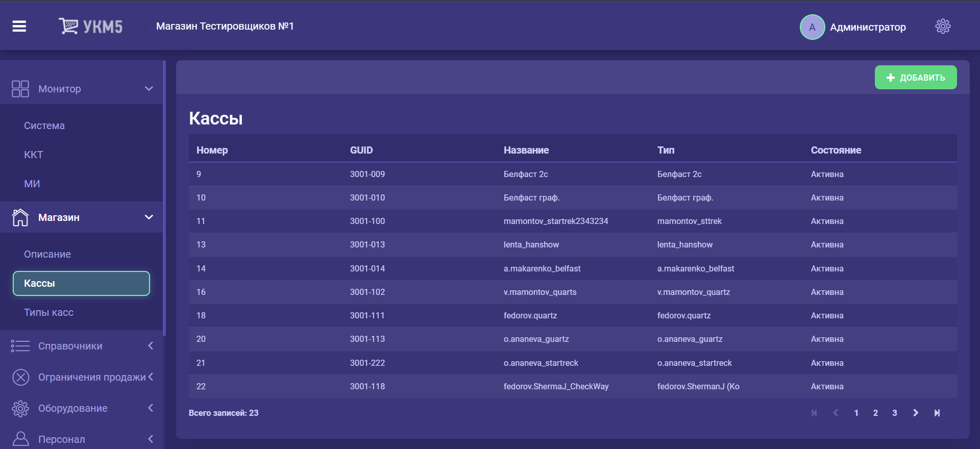
Task: Collapse the Магазин section chevron
Action: click(x=149, y=217)
